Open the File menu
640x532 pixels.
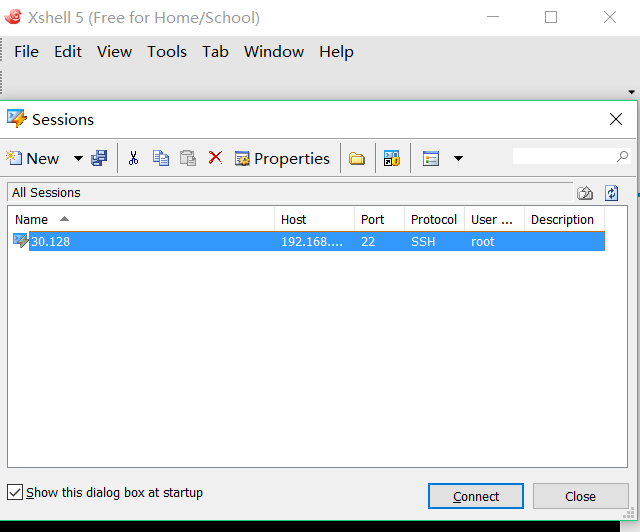point(27,52)
